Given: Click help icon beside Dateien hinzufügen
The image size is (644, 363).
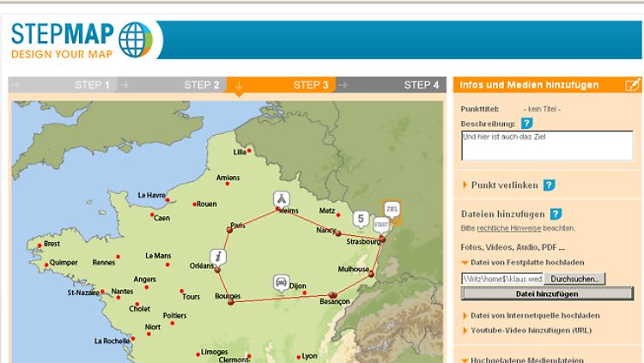Looking at the screenshot, I should click(556, 214).
